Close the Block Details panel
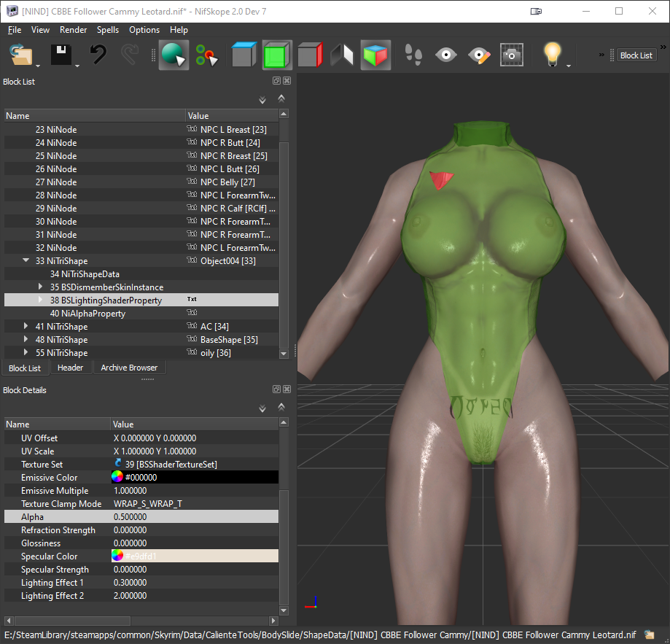This screenshot has width=670, height=644. (x=287, y=389)
